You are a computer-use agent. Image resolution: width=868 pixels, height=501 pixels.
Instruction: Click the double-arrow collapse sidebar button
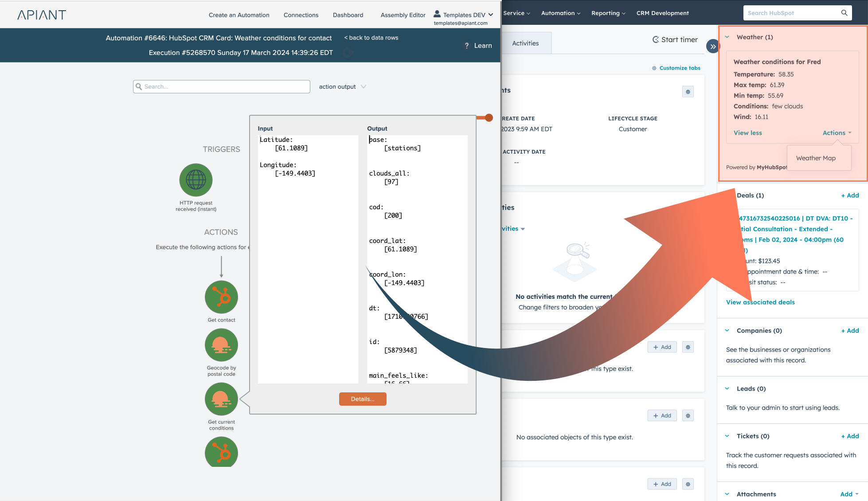[712, 46]
